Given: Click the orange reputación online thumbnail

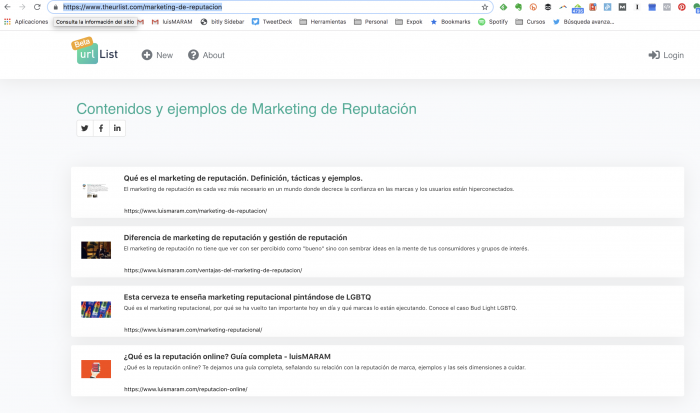Looking at the screenshot, I should coord(96,369).
